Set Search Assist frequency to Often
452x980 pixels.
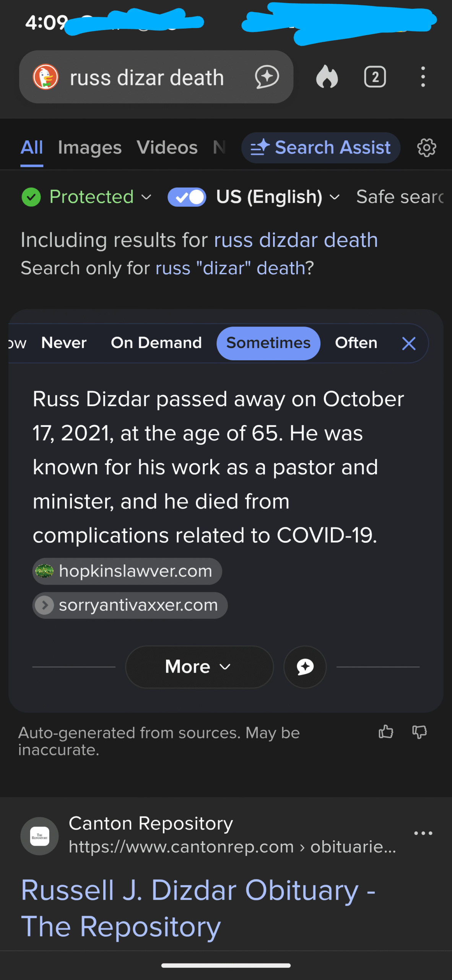click(356, 343)
